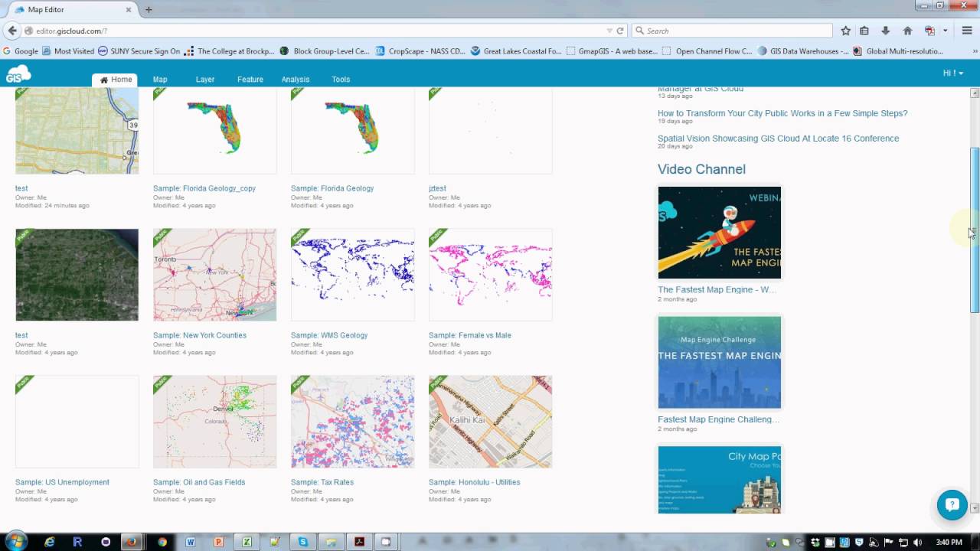Click Windows Explorer folder in taskbar
This screenshot has height=551, width=980.
(331, 542)
